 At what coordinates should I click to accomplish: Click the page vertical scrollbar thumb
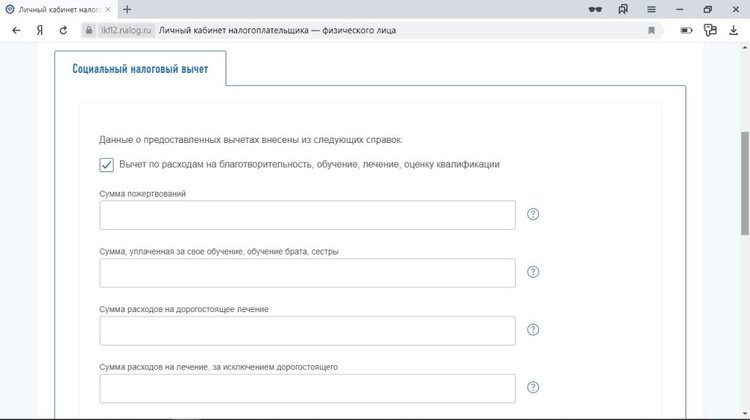coord(745,183)
